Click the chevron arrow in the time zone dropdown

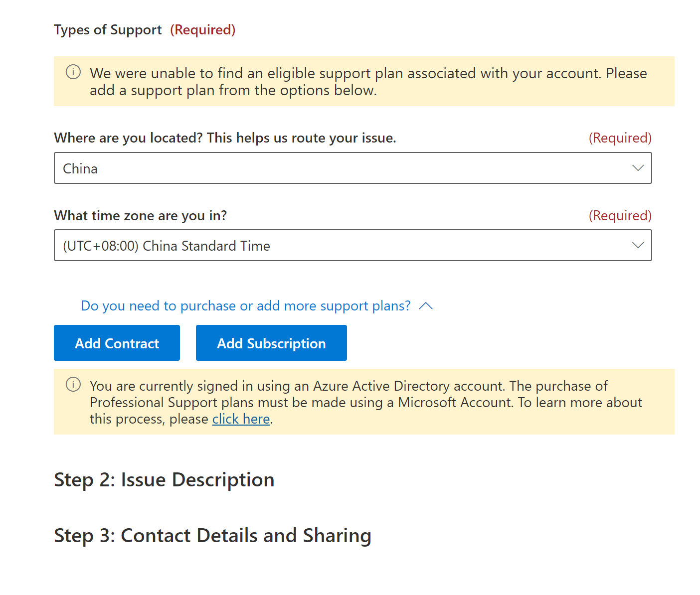click(638, 245)
